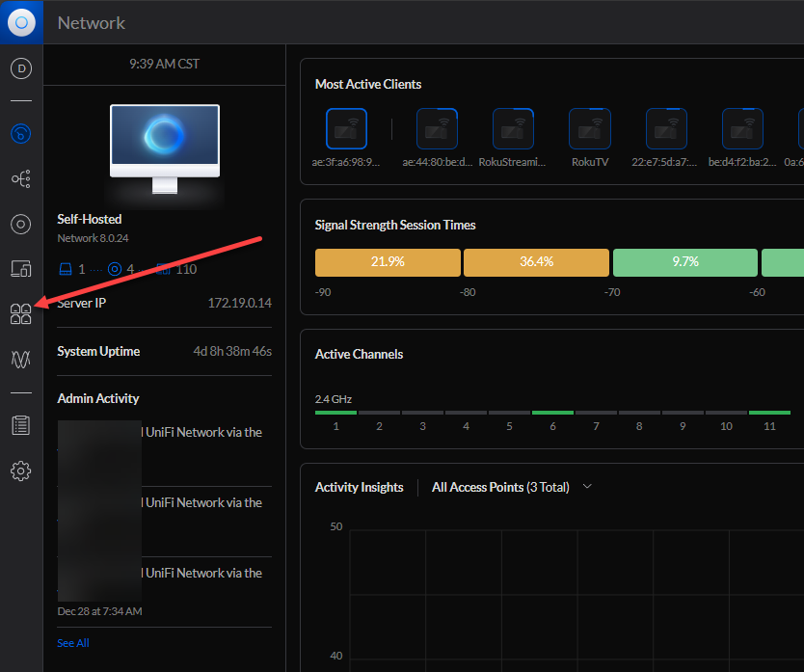Click the 36.4% signal strength bar

pyautogui.click(x=536, y=262)
